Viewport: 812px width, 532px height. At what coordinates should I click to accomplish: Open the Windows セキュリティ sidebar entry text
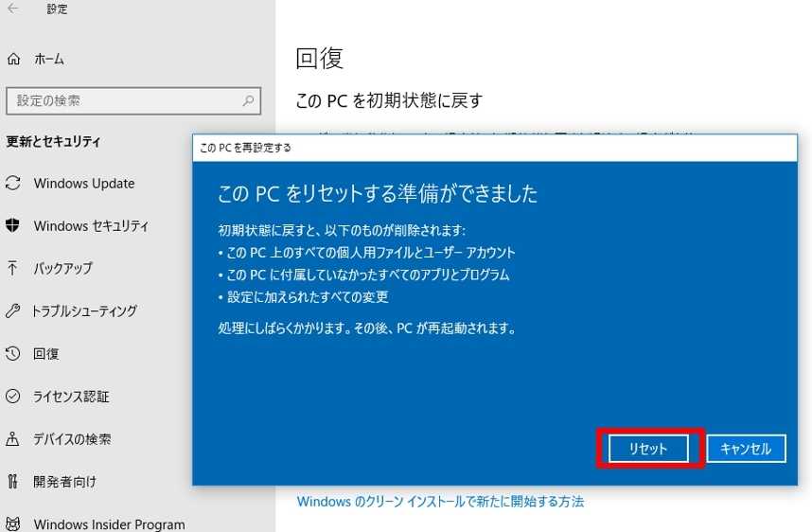coord(91,226)
